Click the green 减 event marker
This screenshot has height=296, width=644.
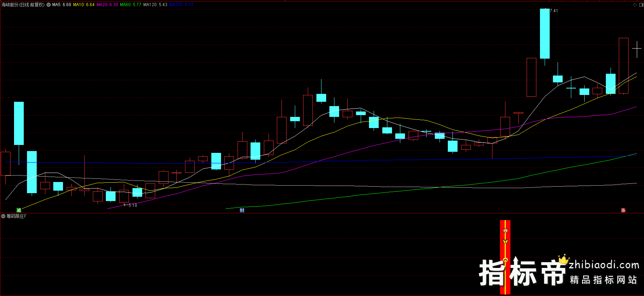click(x=19, y=210)
